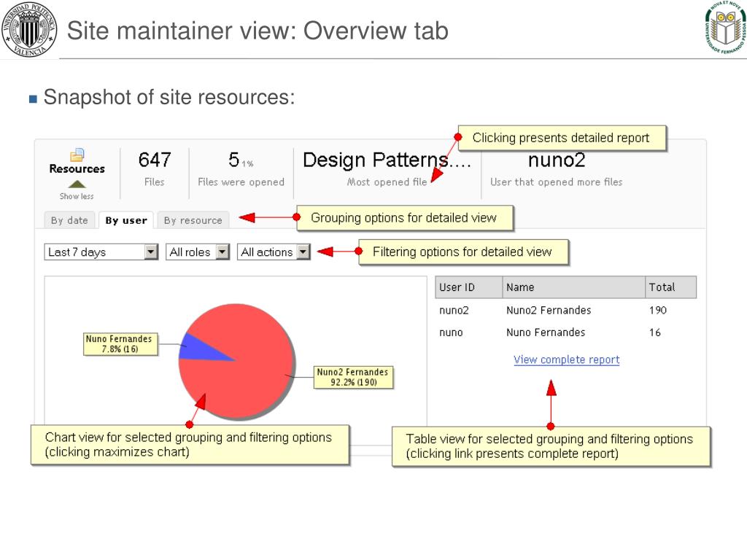
Task: Click the 647 Files statistic
Action: [x=154, y=160]
